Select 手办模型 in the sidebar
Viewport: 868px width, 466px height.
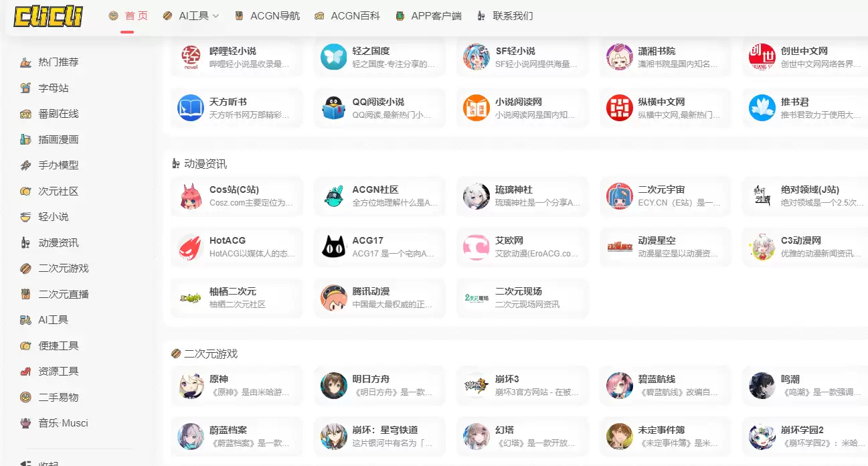coord(58,165)
